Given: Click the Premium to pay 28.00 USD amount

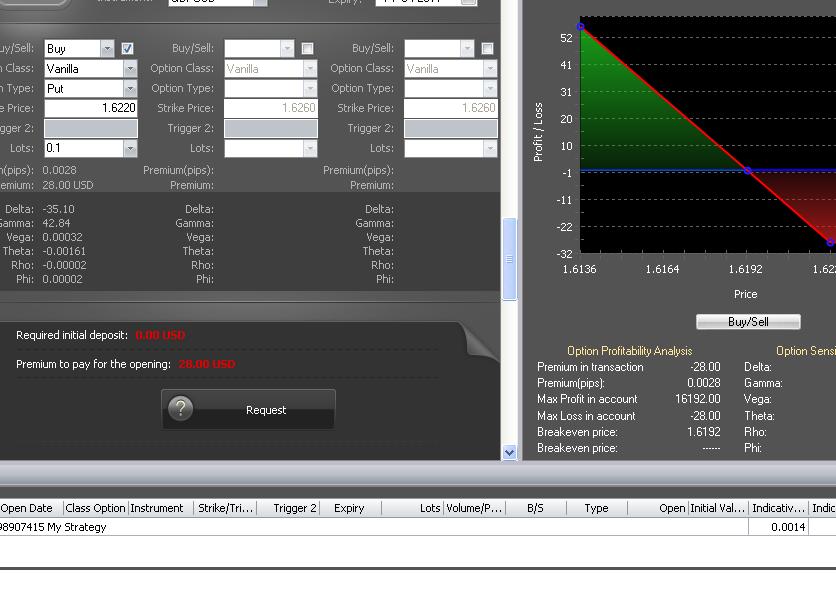Looking at the screenshot, I should (207, 364).
